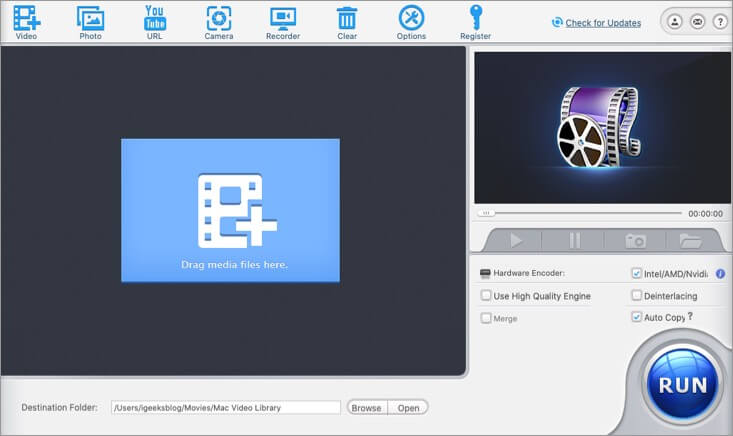
Task: Pause the preview playback
Action: click(x=575, y=241)
